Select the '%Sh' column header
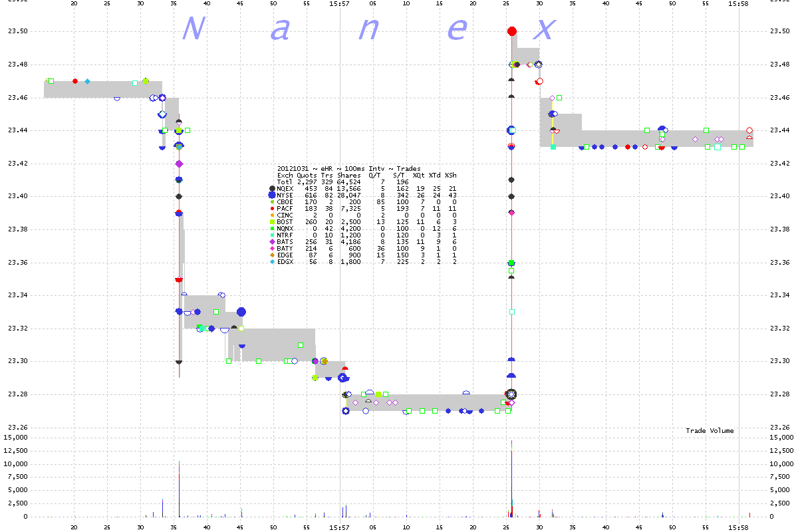Screen dimensions: 798x532 pos(451,175)
